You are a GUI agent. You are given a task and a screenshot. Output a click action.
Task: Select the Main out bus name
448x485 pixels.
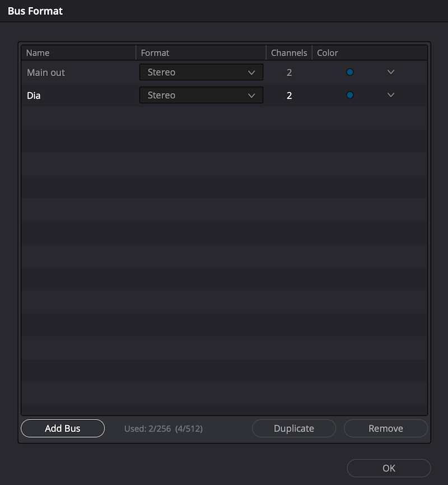(x=46, y=72)
